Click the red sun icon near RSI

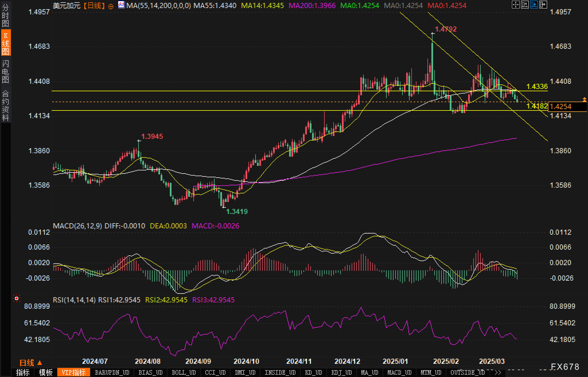[17, 299]
